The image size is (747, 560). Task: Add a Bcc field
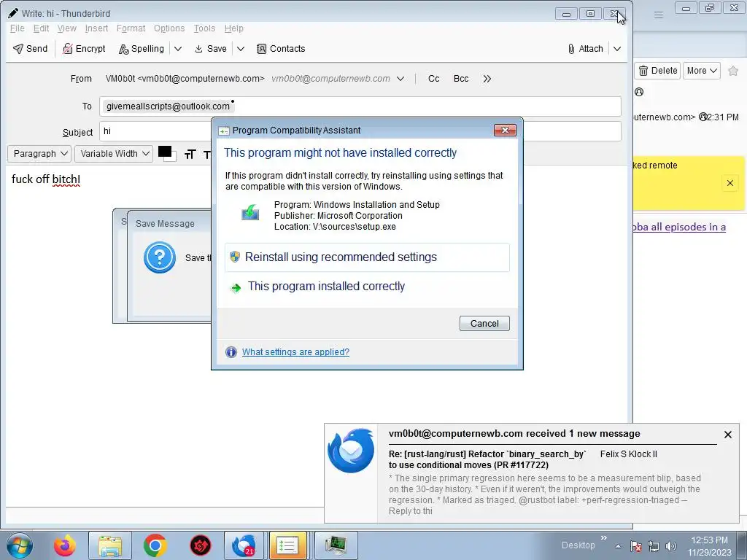461,79
